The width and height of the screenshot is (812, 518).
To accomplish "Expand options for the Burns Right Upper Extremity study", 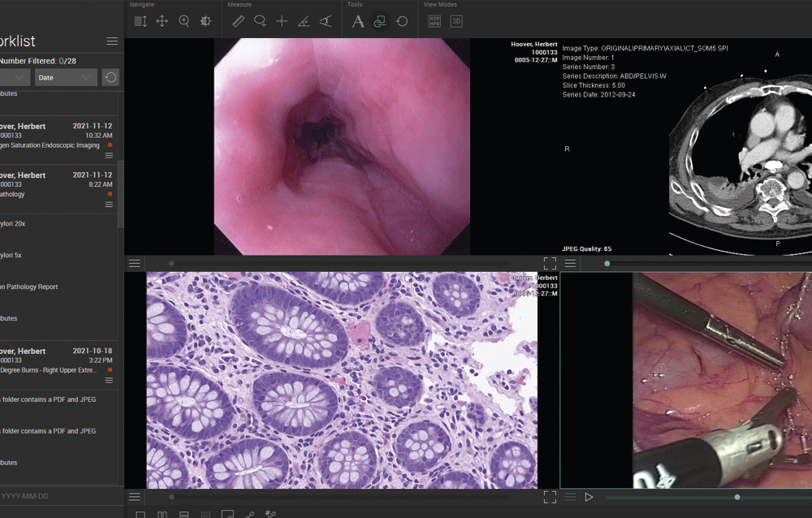I will tap(109, 380).
